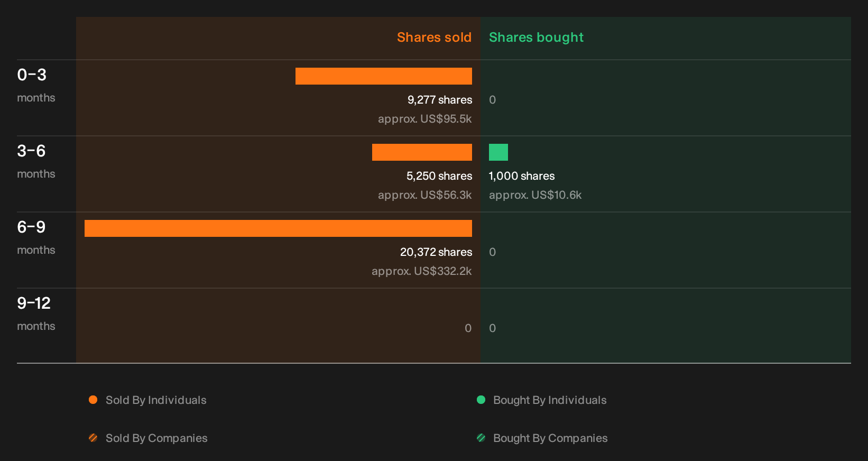
Task: Select the Sold By Companies legend label
Action: click(156, 438)
